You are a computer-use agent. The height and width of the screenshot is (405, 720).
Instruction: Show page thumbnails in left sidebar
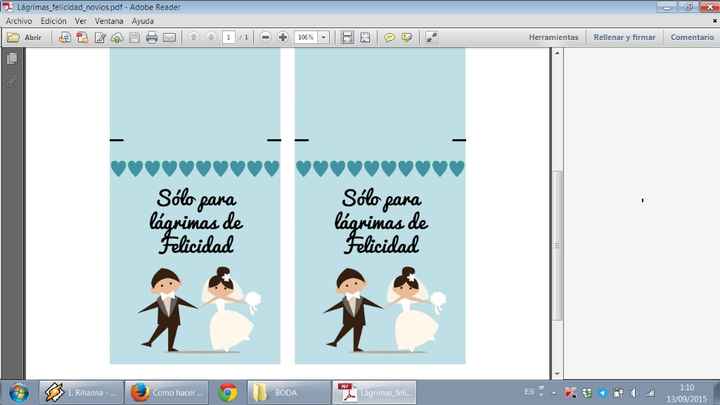click(x=12, y=58)
